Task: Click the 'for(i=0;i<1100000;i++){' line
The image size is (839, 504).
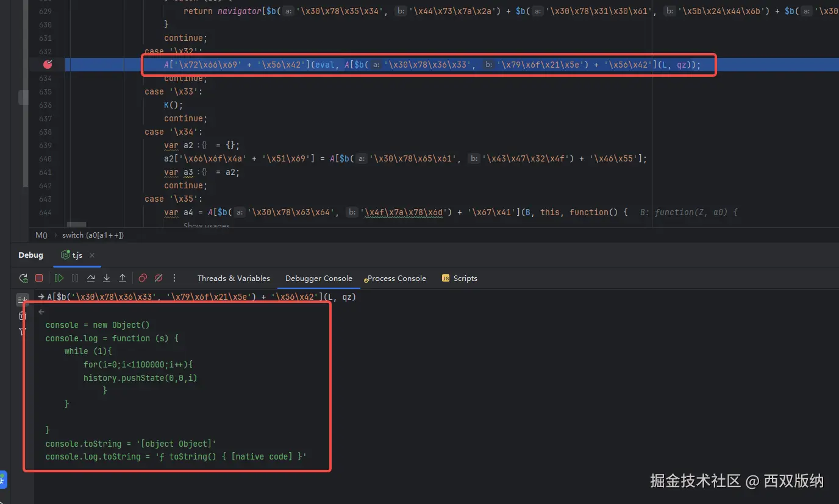Action: click(138, 364)
